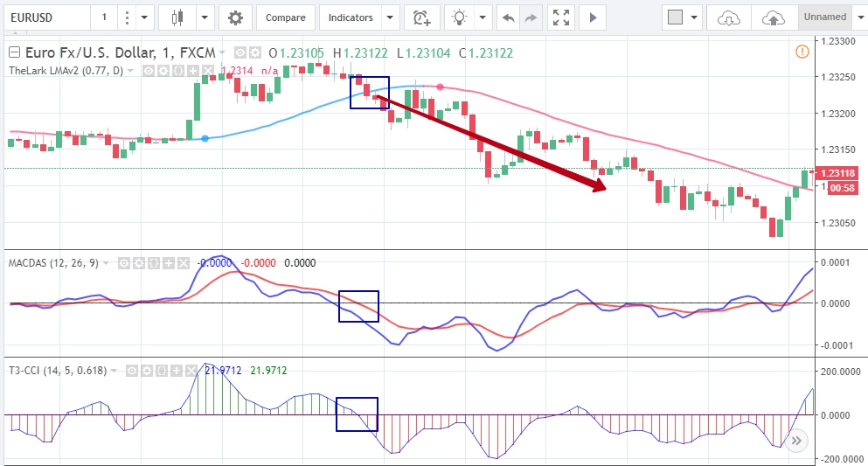Remove the T3-CCI indicator
The width and height of the screenshot is (868, 466).
191,370
